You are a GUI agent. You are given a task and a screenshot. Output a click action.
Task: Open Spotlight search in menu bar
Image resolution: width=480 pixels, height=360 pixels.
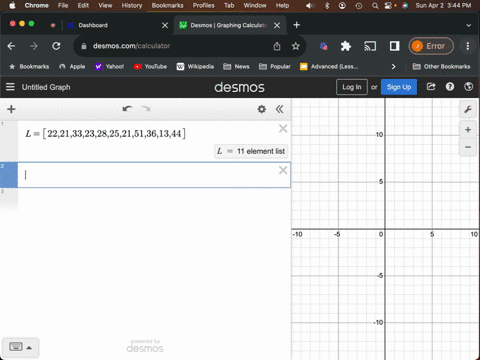pos(375,6)
